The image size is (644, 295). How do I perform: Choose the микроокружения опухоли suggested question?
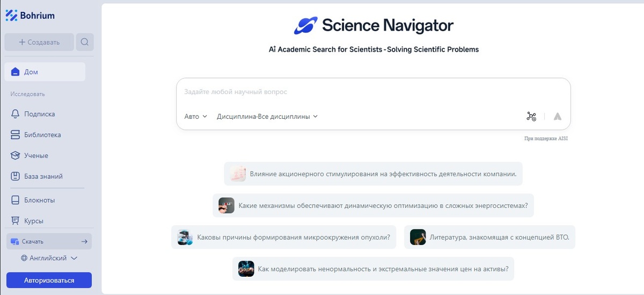[x=284, y=237]
